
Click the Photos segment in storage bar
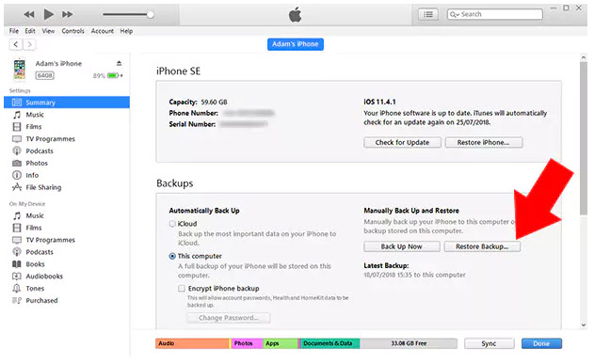247,343
